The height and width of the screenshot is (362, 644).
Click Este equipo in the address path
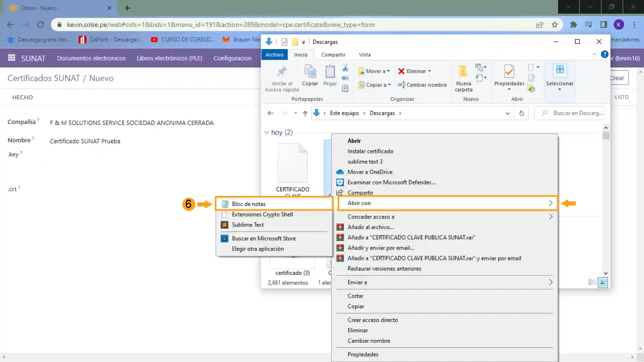(x=344, y=113)
